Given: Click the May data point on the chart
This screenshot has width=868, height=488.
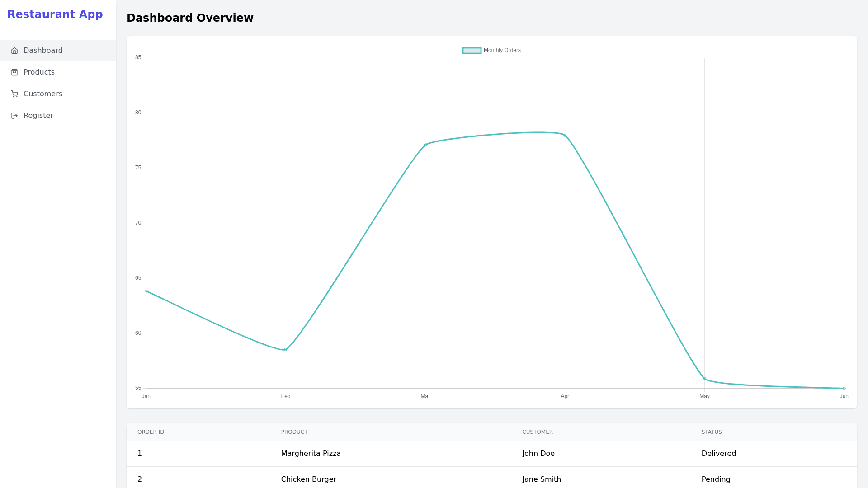Looking at the screenshot, I should point(704,379).
